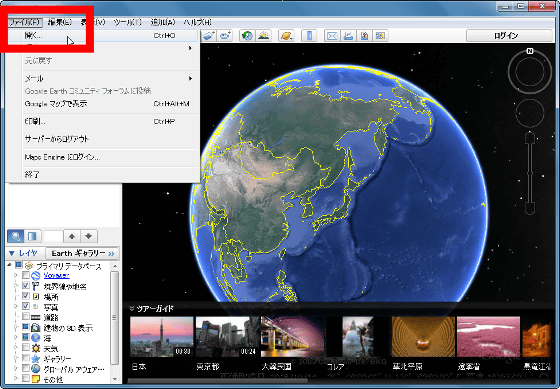Open the 追加(A) menu

tap(163, 22)
